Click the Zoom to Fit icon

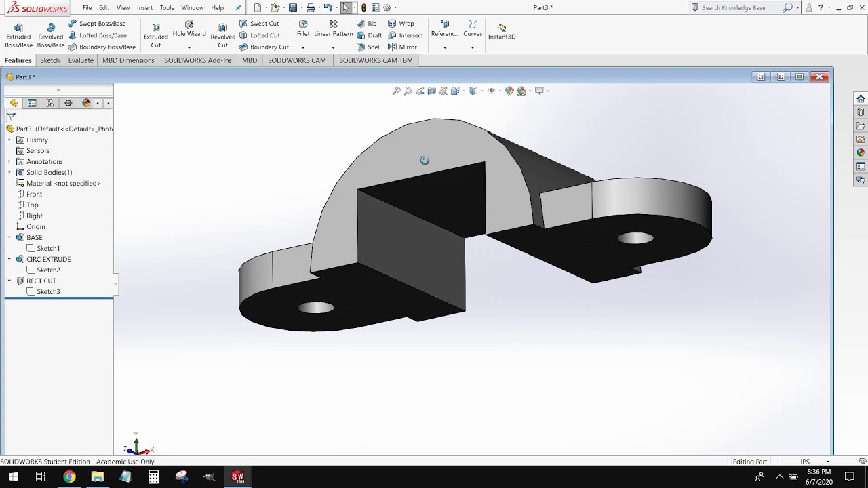tap(397, 91)
